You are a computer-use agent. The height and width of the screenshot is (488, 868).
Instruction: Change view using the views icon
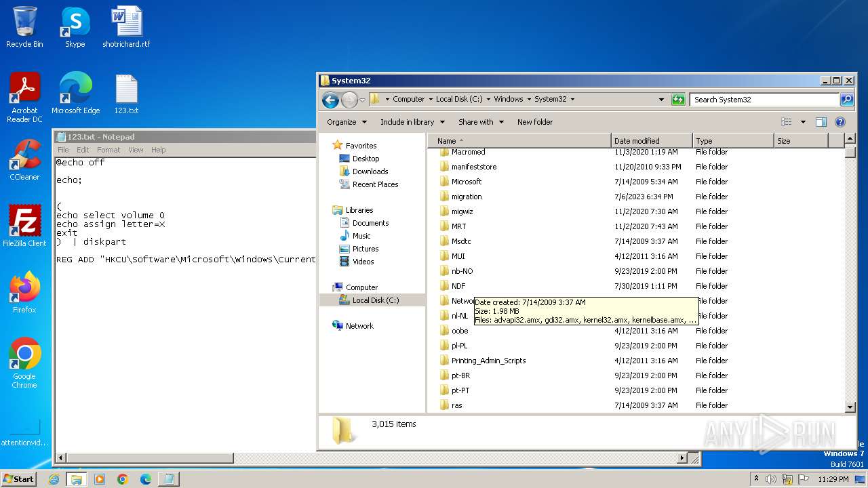point(787,122)
